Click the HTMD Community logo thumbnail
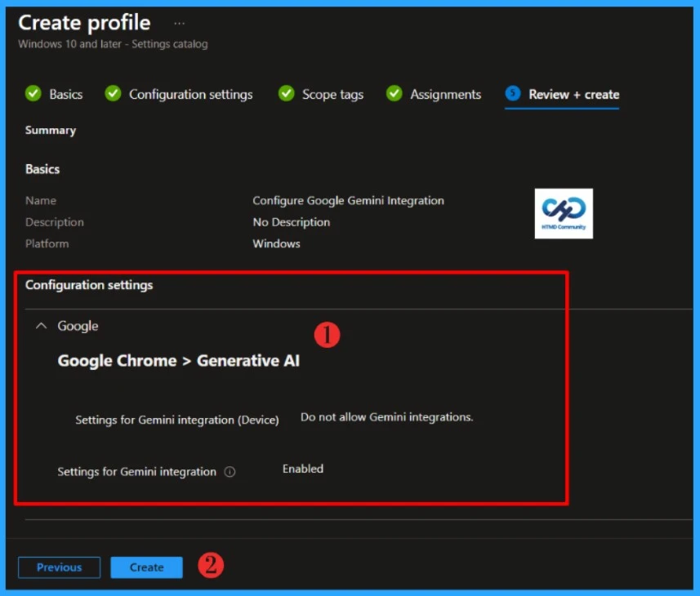This screenshot has width=700, height=596. point(564,213)
